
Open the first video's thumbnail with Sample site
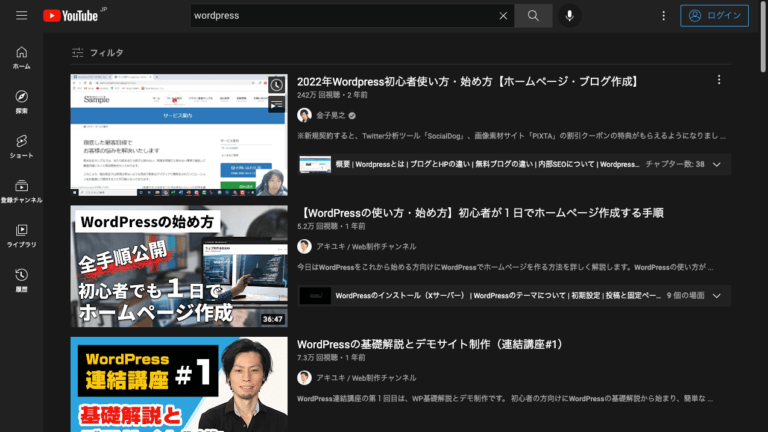pyautogui.click(x=179, y=135)
